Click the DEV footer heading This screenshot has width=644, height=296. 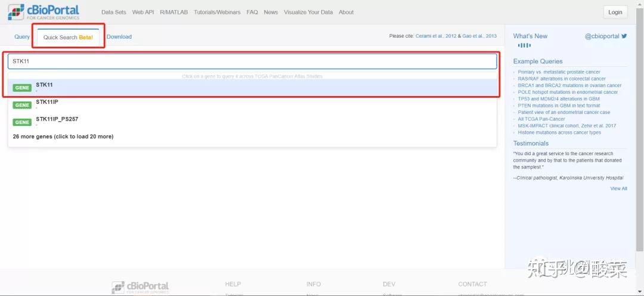pyautogui.click(x=389, y=284)
